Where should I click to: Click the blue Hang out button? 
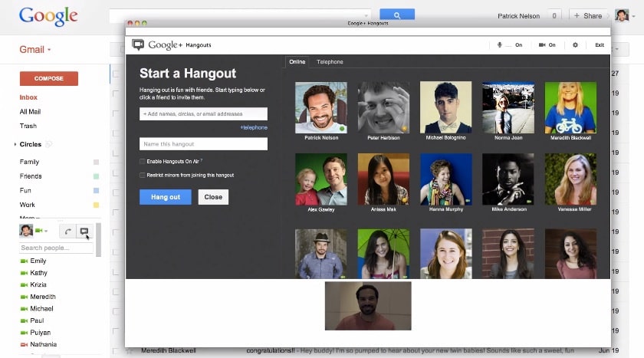click(x=165, y=197)
